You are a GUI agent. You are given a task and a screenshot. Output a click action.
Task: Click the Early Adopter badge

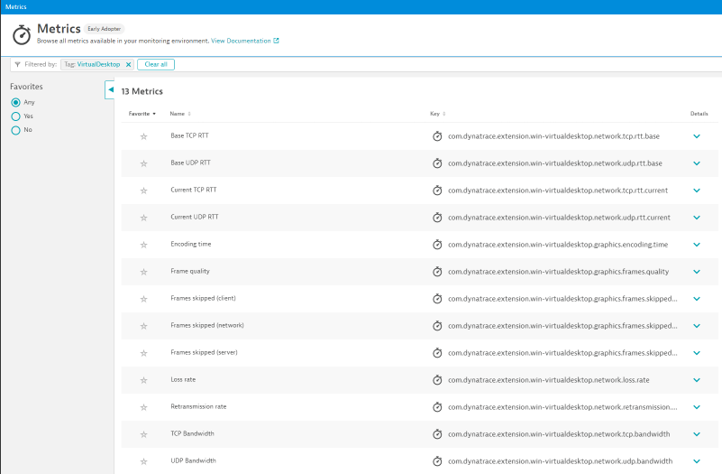(x=104, y=29)
